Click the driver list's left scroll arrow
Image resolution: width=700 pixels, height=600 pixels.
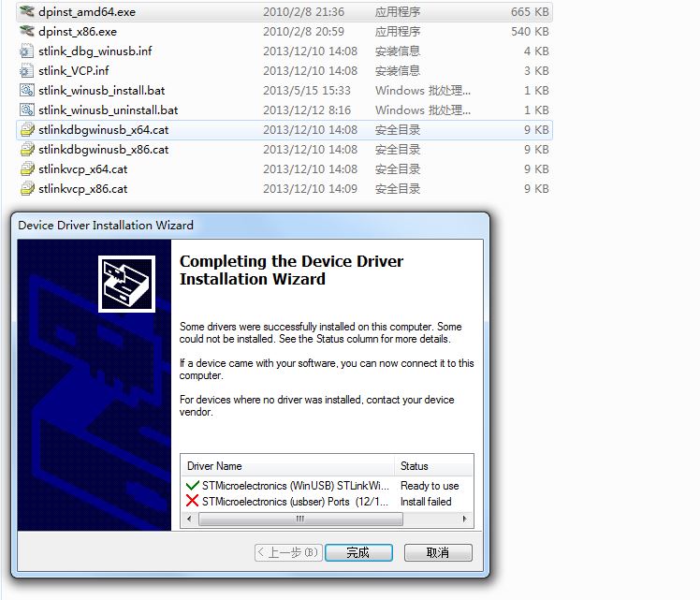[x=189, y=519]
